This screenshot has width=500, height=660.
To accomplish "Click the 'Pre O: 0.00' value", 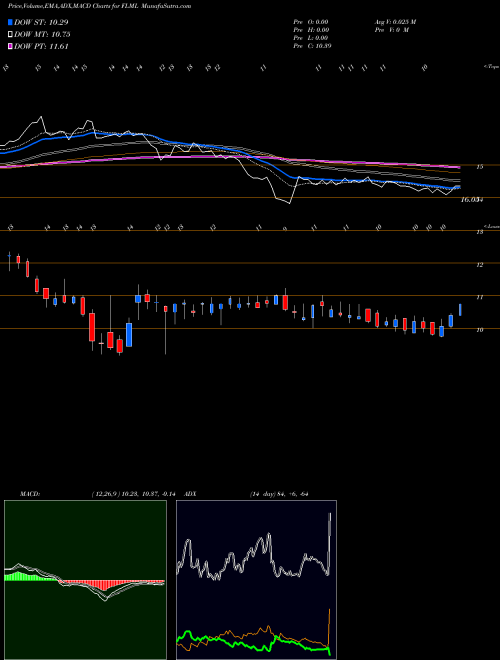I will point(311,22).
